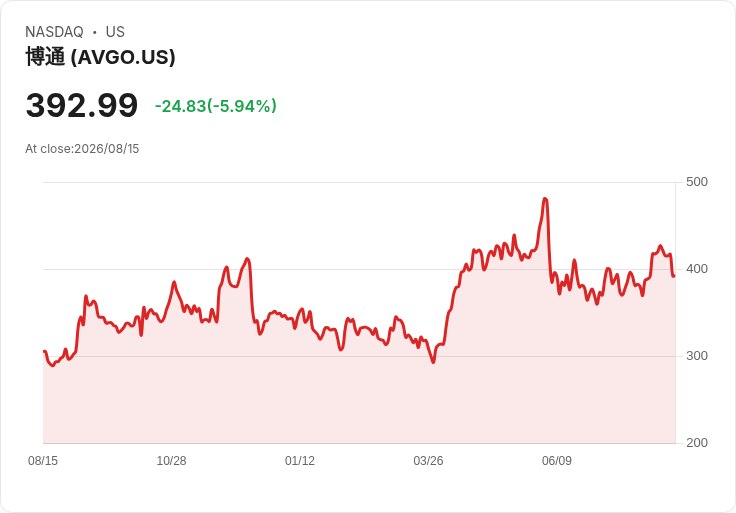Click the 500 y-axis price label
The image size is (736, 513).
[697, 182]
